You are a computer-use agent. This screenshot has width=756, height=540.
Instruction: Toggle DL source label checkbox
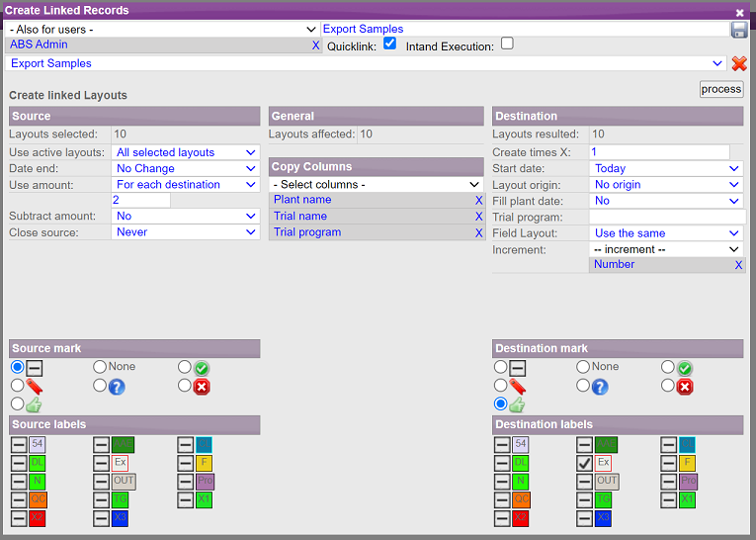point(19,463)
